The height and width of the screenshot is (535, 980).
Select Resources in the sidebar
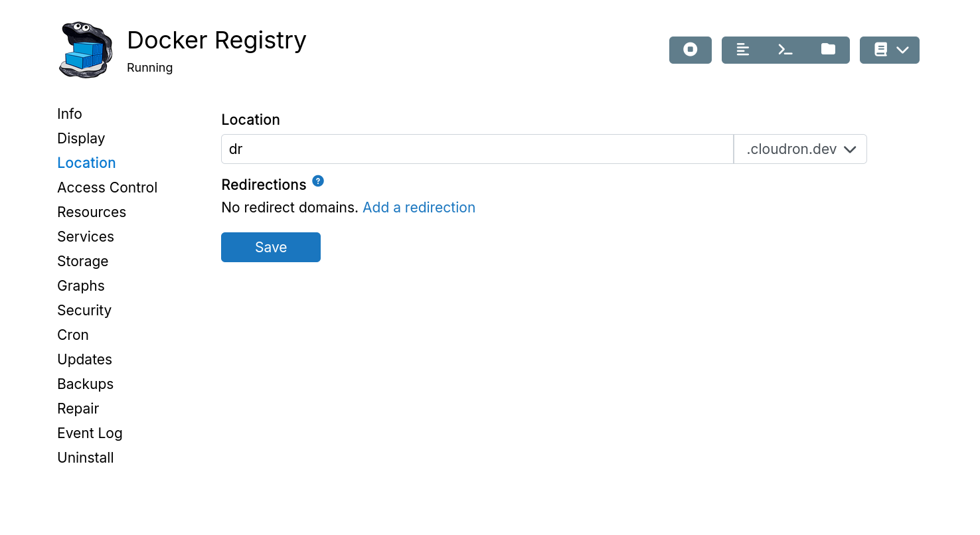[92, 212]
